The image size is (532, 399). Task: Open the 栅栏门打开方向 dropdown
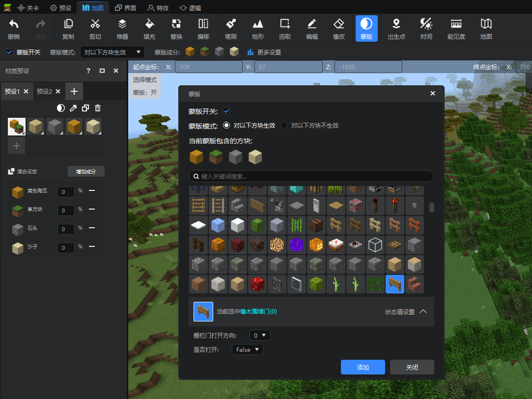coord(259,335)
